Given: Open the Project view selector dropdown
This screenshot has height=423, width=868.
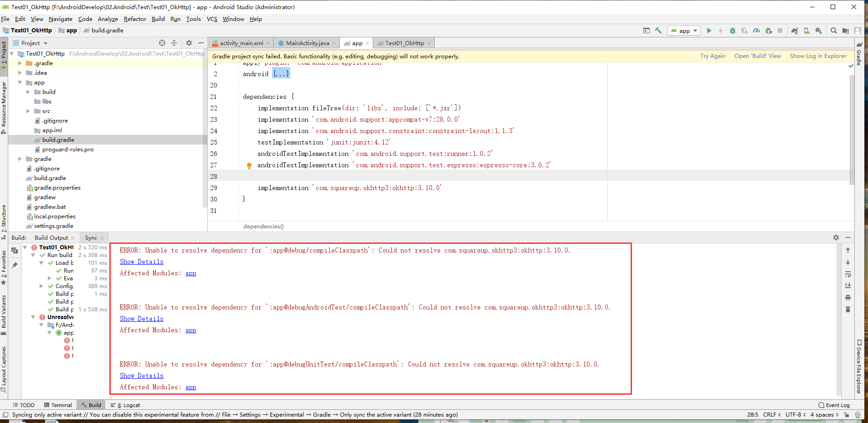Looking at the screenshot, I should (x=34, y=43).
